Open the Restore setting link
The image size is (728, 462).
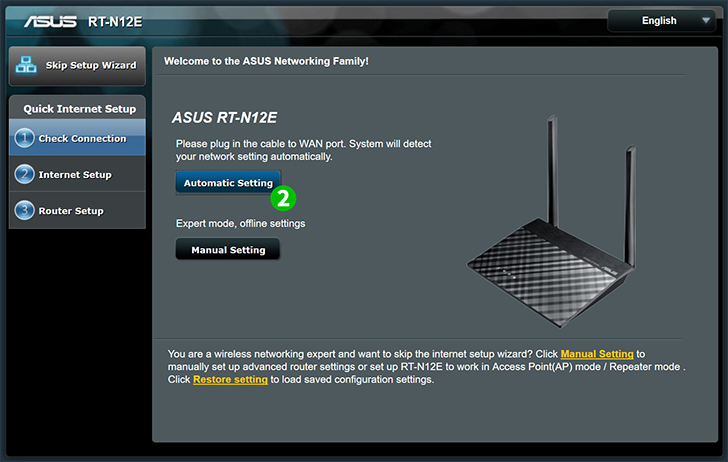click(230, 379)
